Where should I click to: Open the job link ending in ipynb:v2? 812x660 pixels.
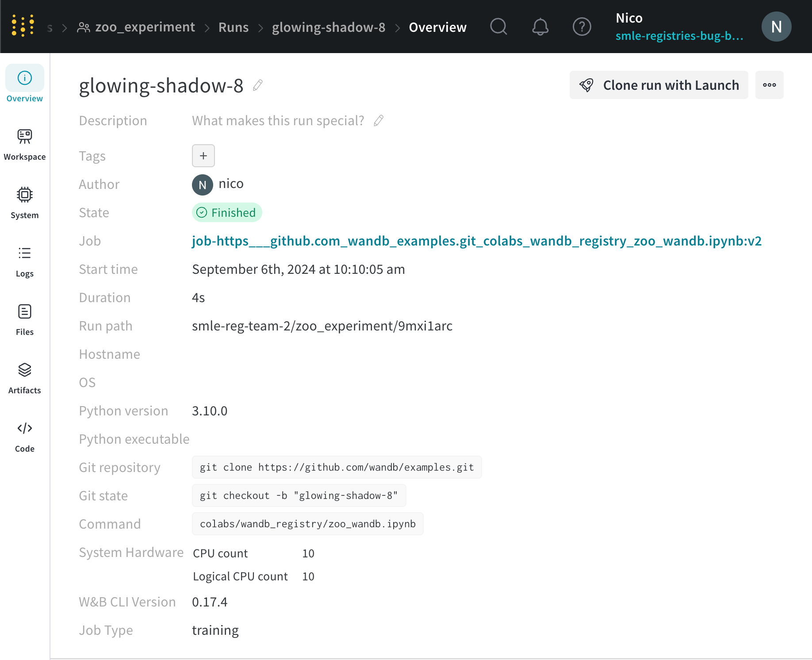point(476,241)
